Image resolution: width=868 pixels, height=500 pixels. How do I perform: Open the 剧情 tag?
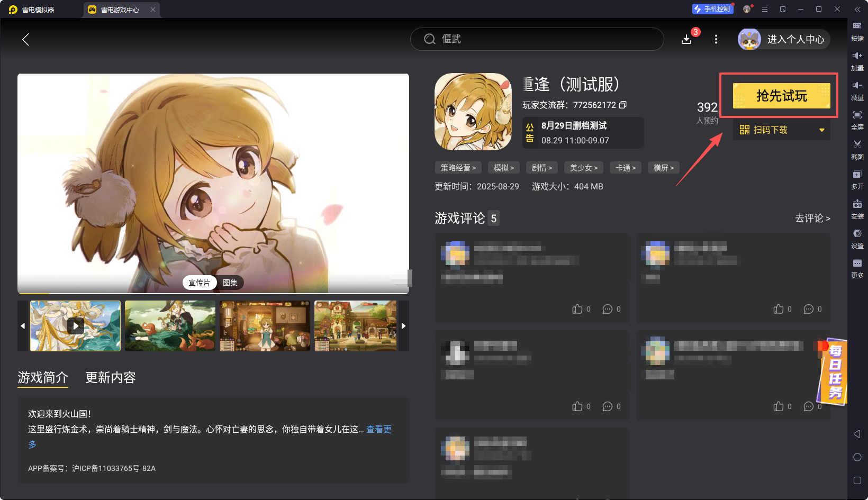click(542, 168)
